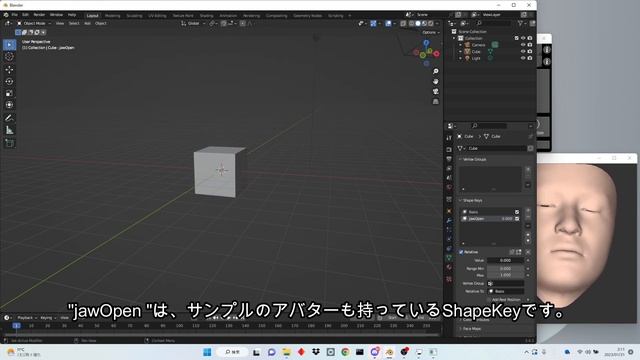The image size is (640, 360).
Task: Open the Render menu
Action: click(39, 15)
